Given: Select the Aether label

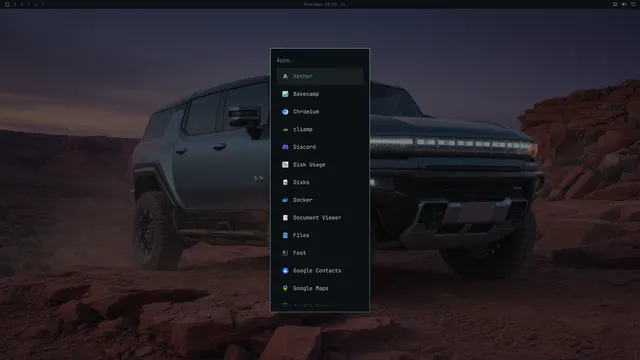Looking at the screenshot, I should [302, 76].
